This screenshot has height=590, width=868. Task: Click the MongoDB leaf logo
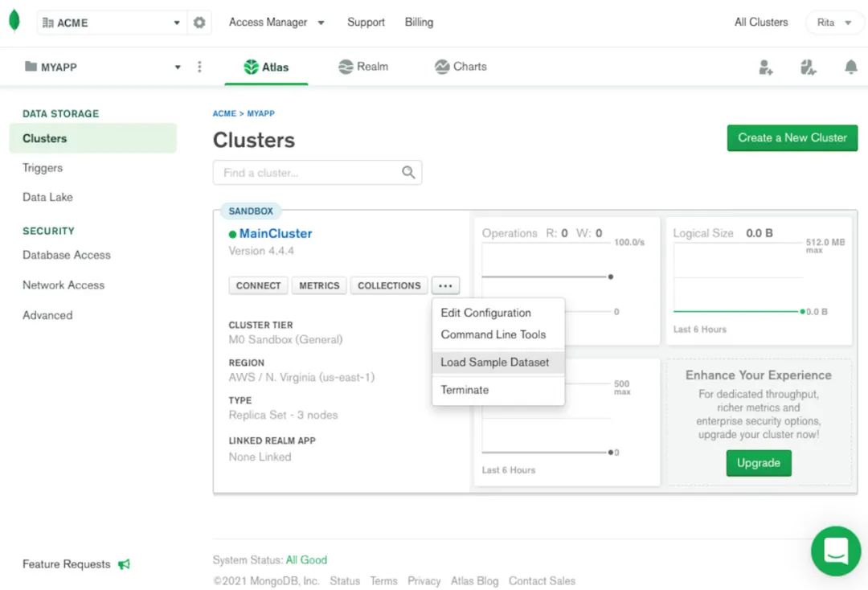coord(14,21)
